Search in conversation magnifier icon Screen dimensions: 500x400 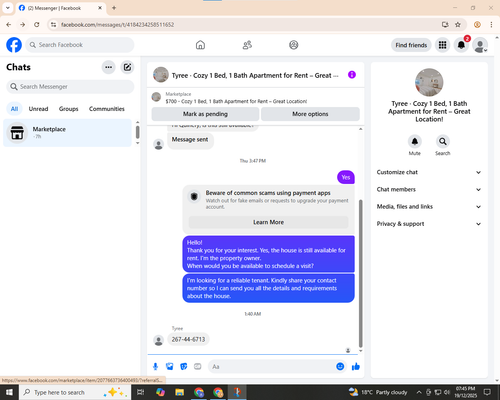click(443, 141)
